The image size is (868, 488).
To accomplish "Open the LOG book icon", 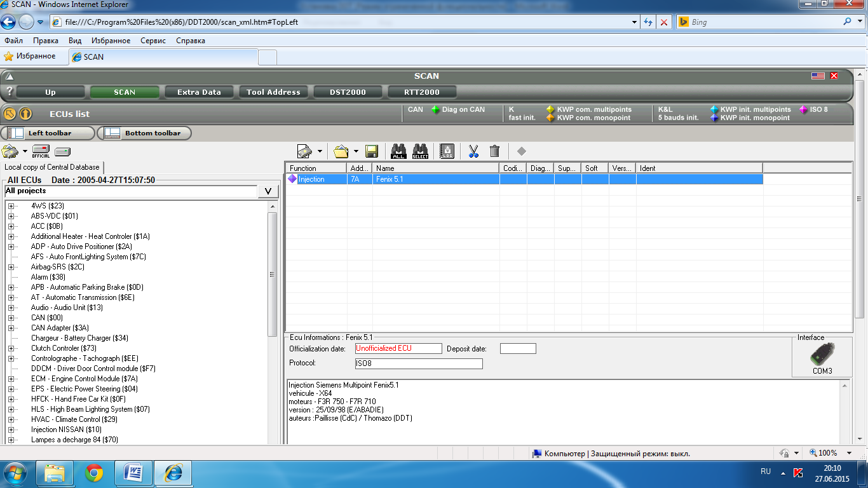I will 447,151.
